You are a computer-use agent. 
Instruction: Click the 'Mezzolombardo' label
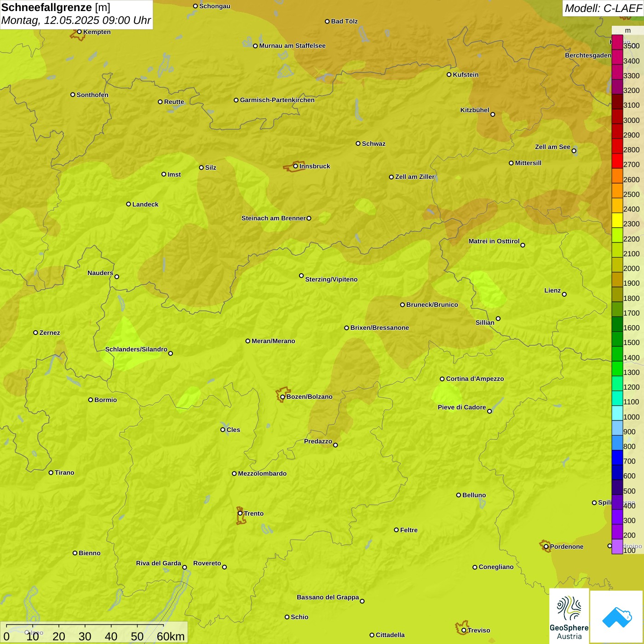coord(262,473)
